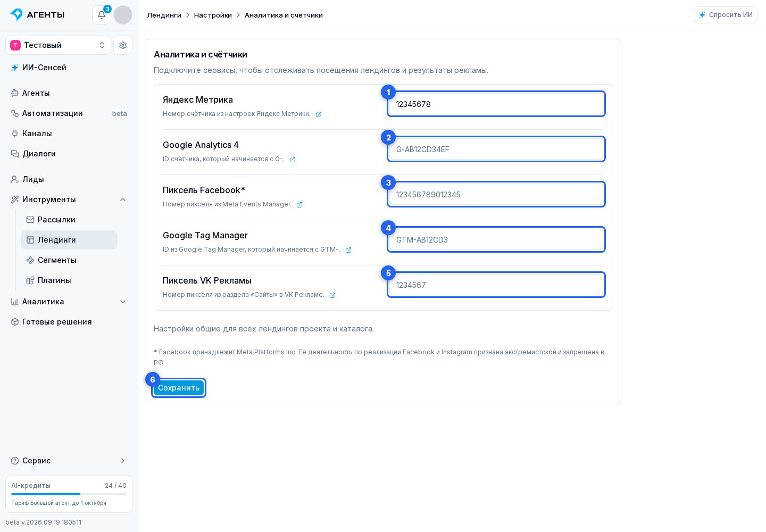The height and width of the screenshot is (532, 766).
Task: Click the Инструменты wand icon
Action: coord(15,199)
